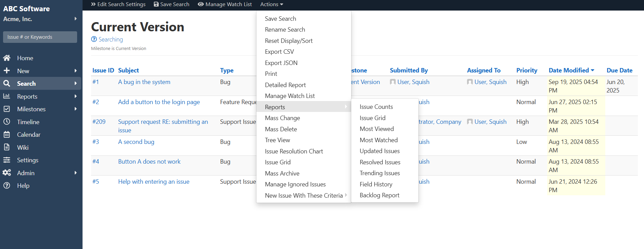
Task: Click the Home house icon in sidebar
Action: 7,58
